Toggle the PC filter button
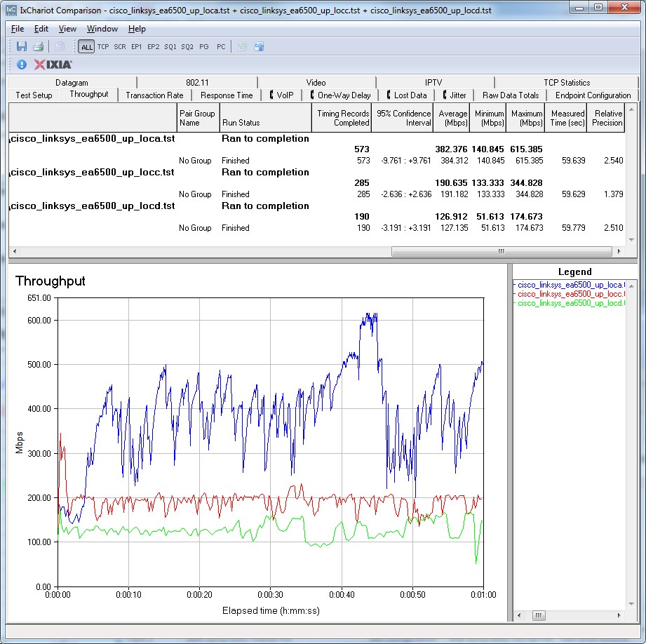The image size is (646, 644). point(221,46)
